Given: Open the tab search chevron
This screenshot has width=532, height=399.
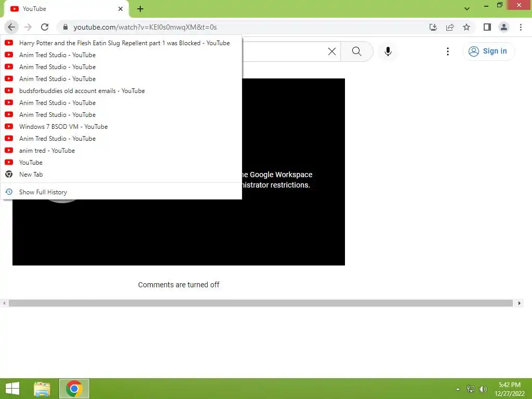Looking at the screenshot, I should [x=467, y=9].
